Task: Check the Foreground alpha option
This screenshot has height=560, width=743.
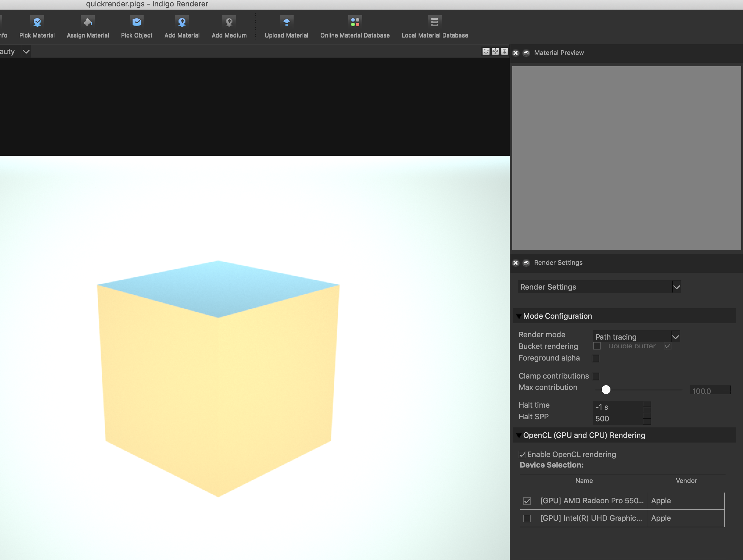Action: pos(596,359)
